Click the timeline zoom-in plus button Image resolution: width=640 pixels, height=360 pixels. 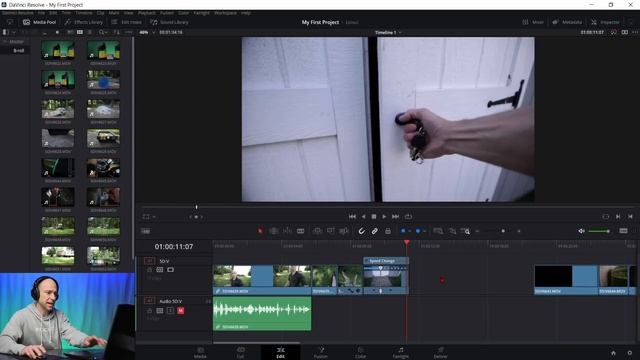(519, 231)
